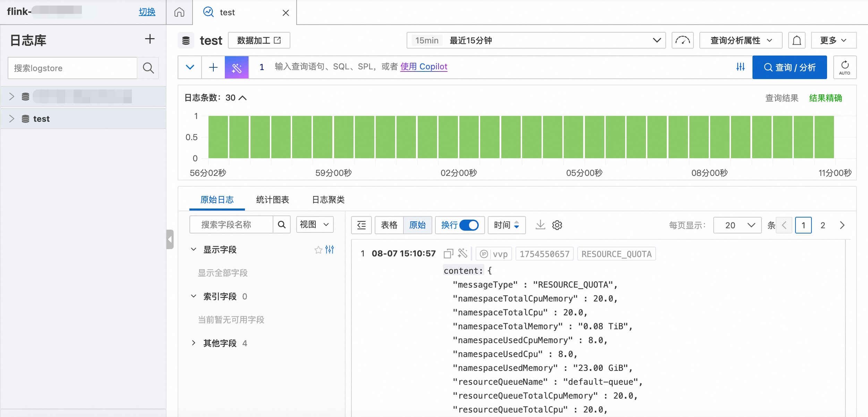Open the per-page count dropdown showing 20

737,225
